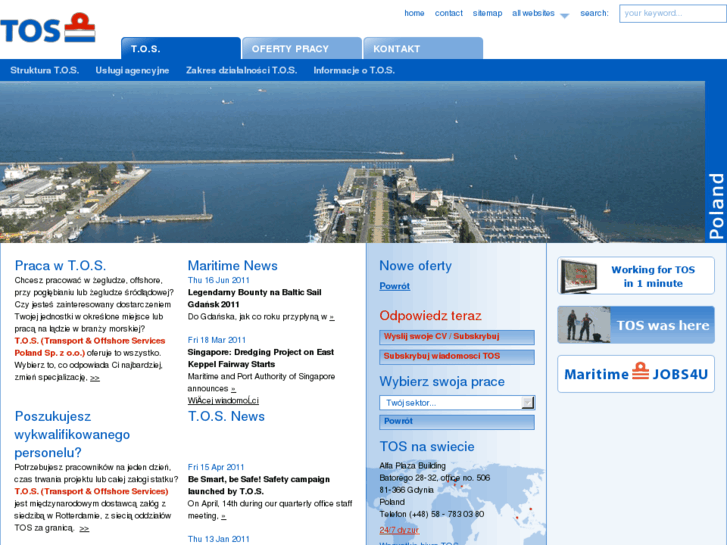Click the TOS na swiecie heading
This screenshot has height=545, width=727.
pyautogui.click(x=427, y=447)
